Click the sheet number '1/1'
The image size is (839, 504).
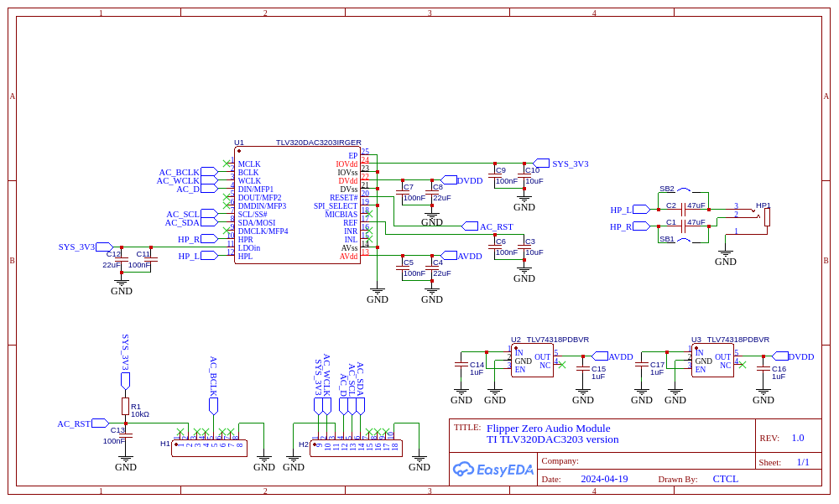[803, 462]
